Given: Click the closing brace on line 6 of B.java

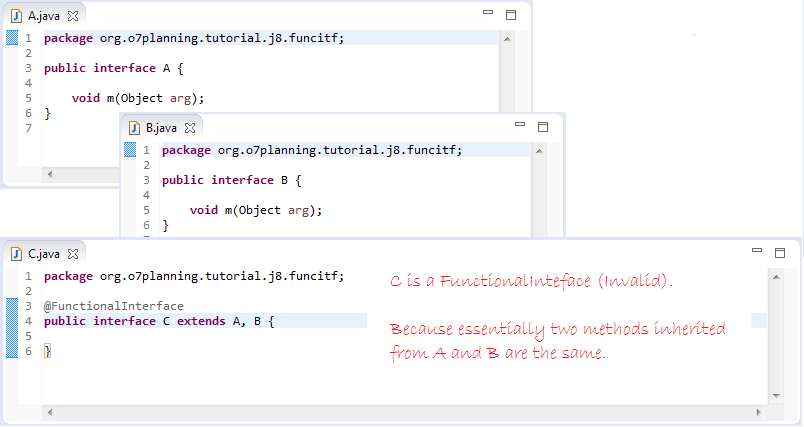Looking at the screenshot, I should click(x=166, y=225).
